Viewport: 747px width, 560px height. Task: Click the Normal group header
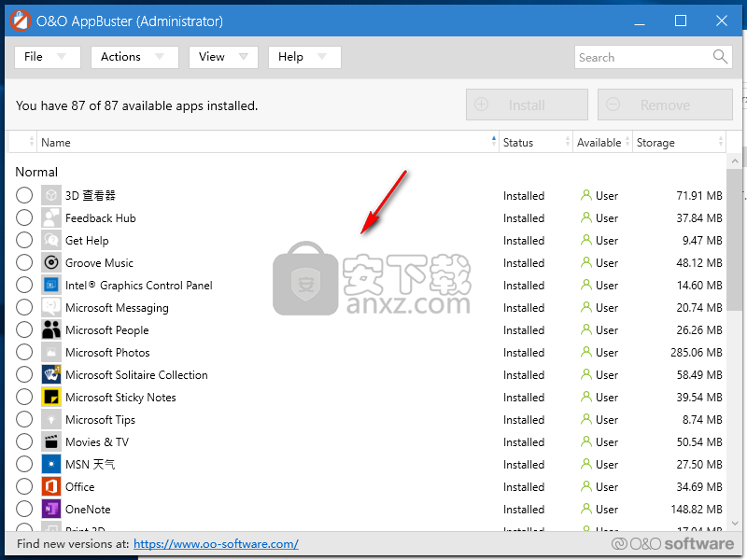(36, 172)
